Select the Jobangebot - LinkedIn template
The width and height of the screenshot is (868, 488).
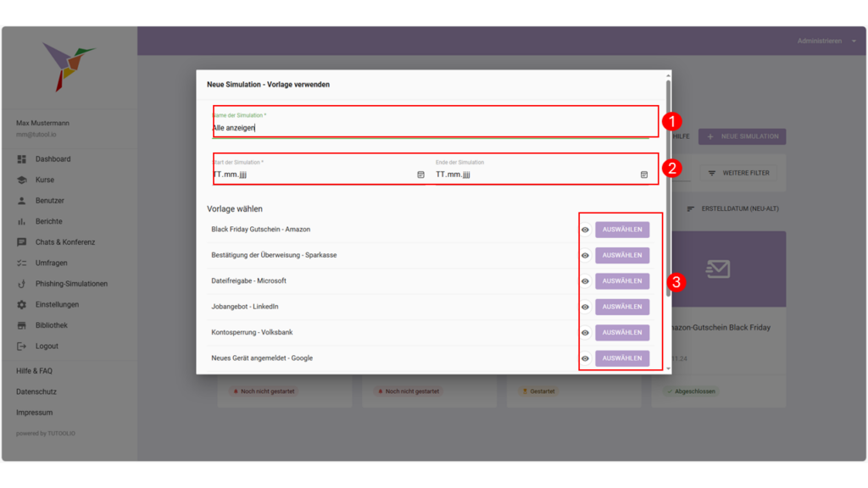[622, 307]
